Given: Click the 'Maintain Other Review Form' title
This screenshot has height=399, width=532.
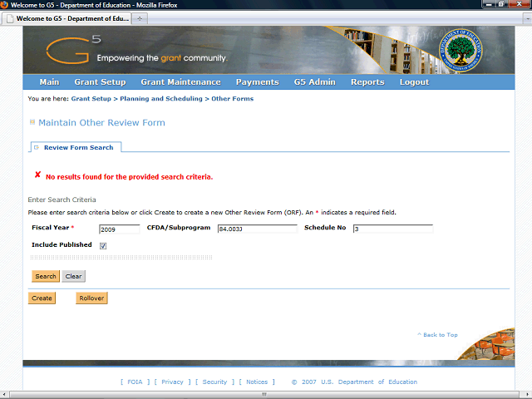Looking at the screenshot, I should (101, 122).
